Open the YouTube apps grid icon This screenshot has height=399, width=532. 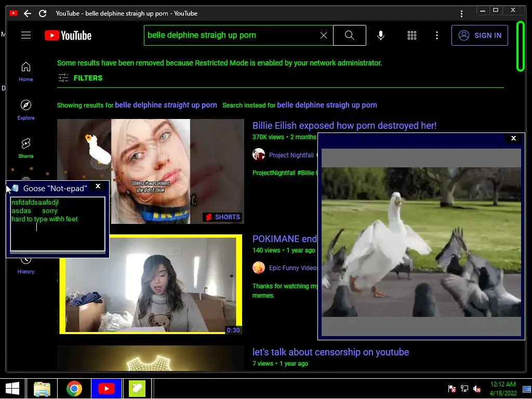pyautogui.click(x=412, y=35)
